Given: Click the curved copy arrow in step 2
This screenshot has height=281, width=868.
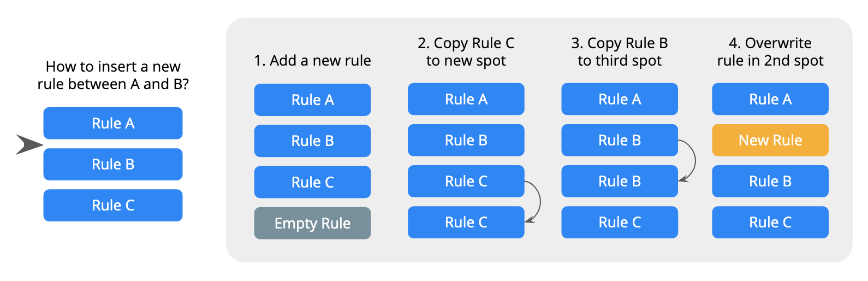Looking at the screenshot, I should coord(538,201).
